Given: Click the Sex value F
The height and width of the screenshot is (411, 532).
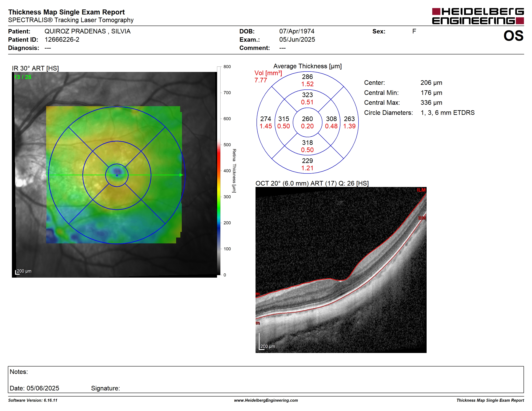Looking at the screenshot, I should [414, 31].
